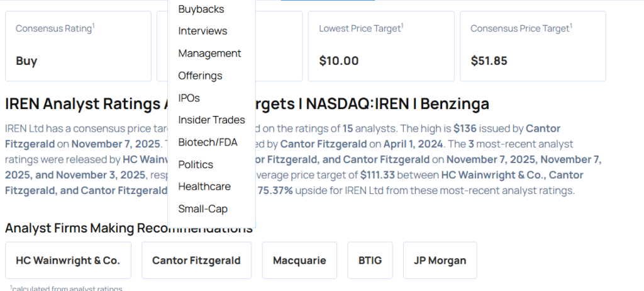Select the IPOs menu option

189,98
